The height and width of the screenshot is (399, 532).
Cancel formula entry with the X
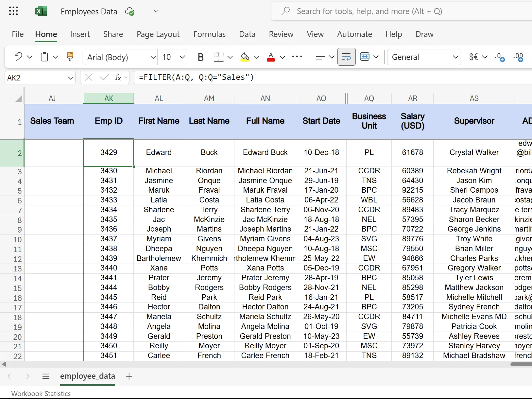[x=88, y=77]
